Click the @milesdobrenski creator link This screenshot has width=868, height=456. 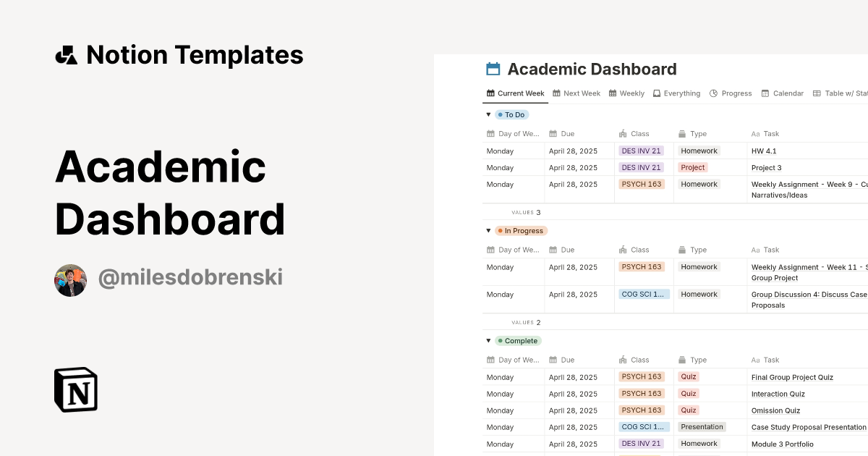pos(191,278)
